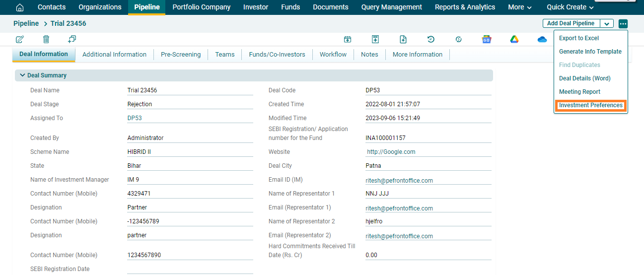
Task: Open the Google Drive icon
Action: (514, 40)
